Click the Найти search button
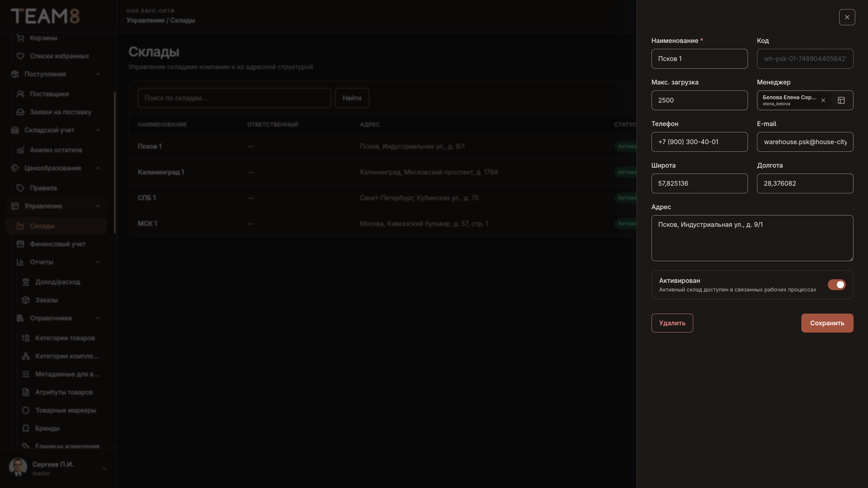The image size is (868, 488). (x=352, y=98)
